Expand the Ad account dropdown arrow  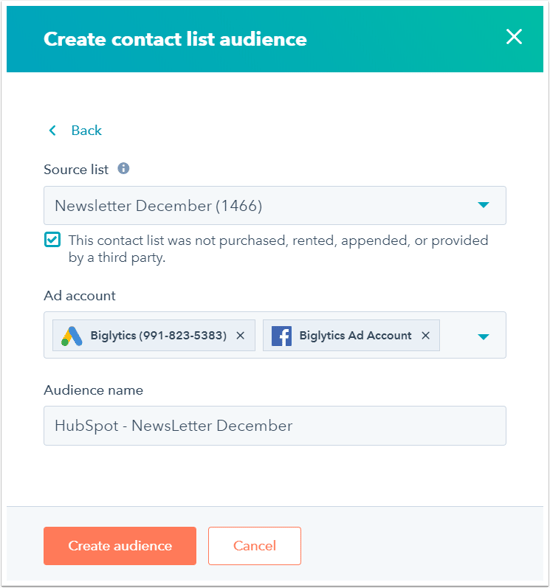483,336
